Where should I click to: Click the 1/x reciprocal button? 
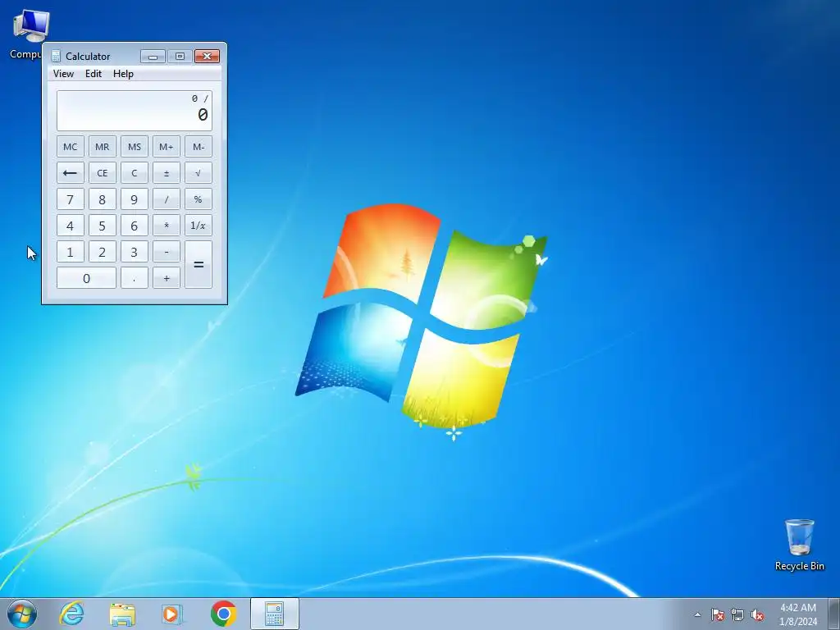click(199, 226)
